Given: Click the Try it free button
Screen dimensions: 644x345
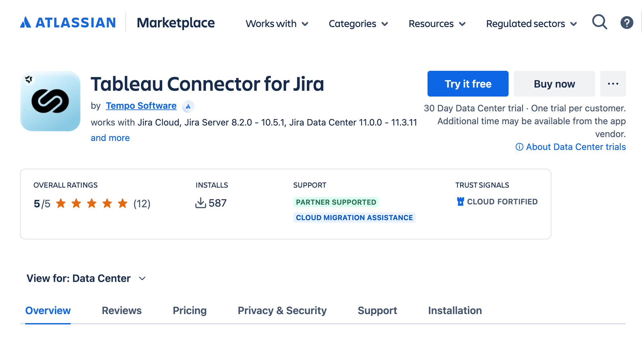Looking at the screenshot, I should point(468,84).
